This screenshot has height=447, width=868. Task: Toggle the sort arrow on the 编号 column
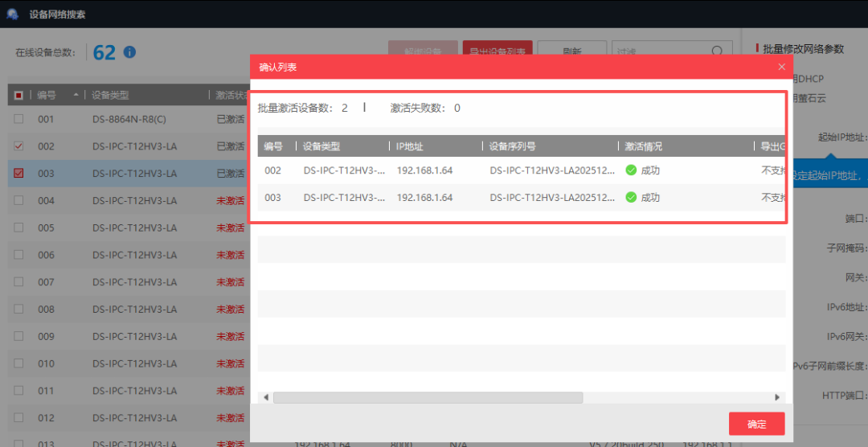(x=76, y=95)
